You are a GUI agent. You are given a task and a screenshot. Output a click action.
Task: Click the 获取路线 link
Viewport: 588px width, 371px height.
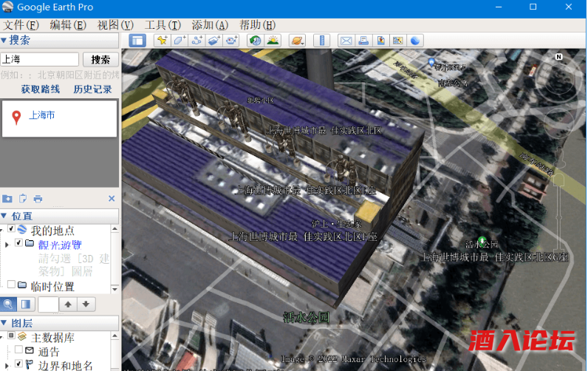40,89
